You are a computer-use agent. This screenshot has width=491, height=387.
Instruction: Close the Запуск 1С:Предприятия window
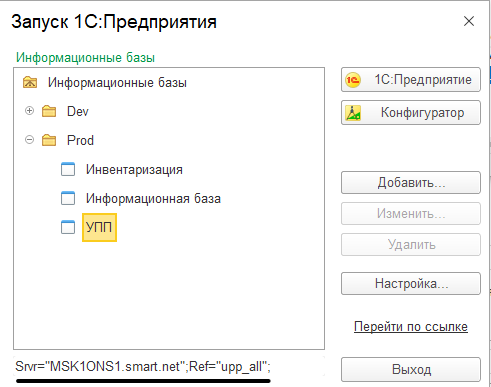click(469, 21)
